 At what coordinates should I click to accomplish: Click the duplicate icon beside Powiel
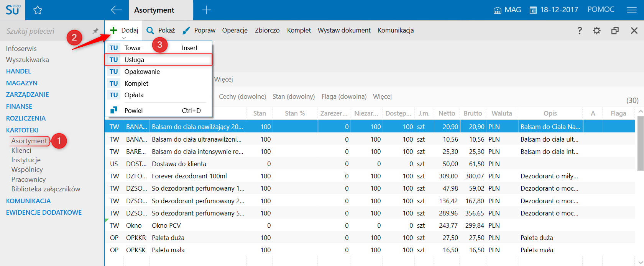(113, 110)
